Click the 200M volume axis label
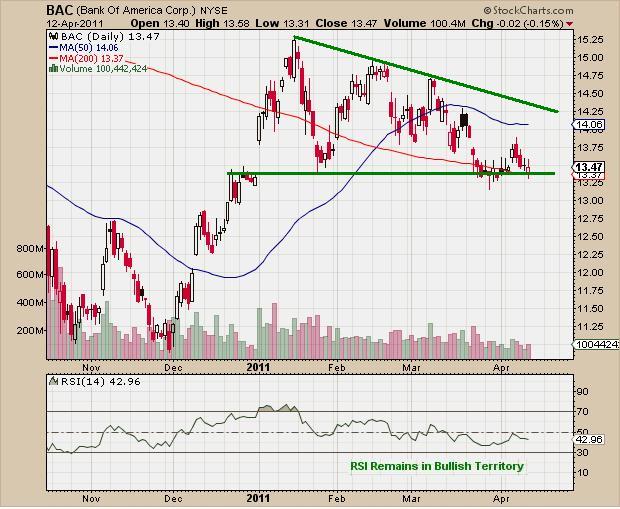Screen dimensions: 620x509 click(30, 330)
